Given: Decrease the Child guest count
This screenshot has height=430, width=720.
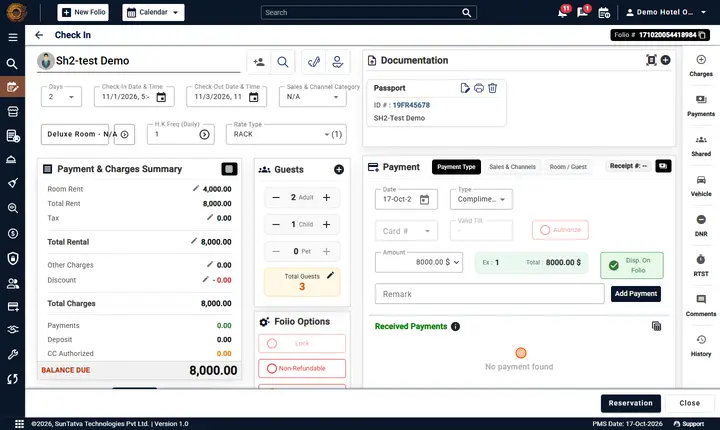Looking at the screenshot, I should tap(276, 225).
